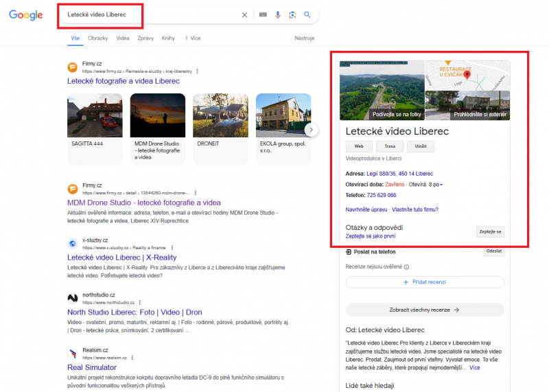Open options dots beside northstudio.cz URL

point(140,302)
